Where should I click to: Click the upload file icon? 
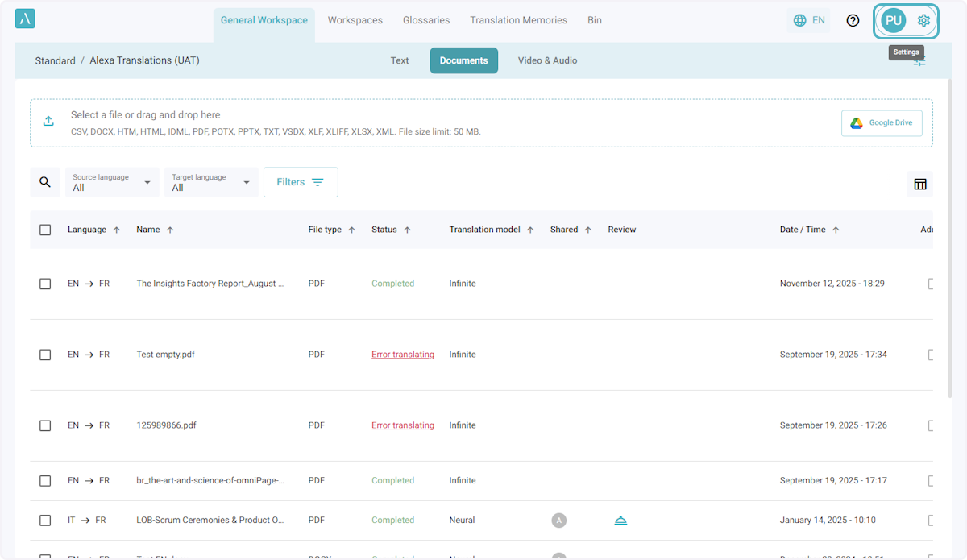48,122
